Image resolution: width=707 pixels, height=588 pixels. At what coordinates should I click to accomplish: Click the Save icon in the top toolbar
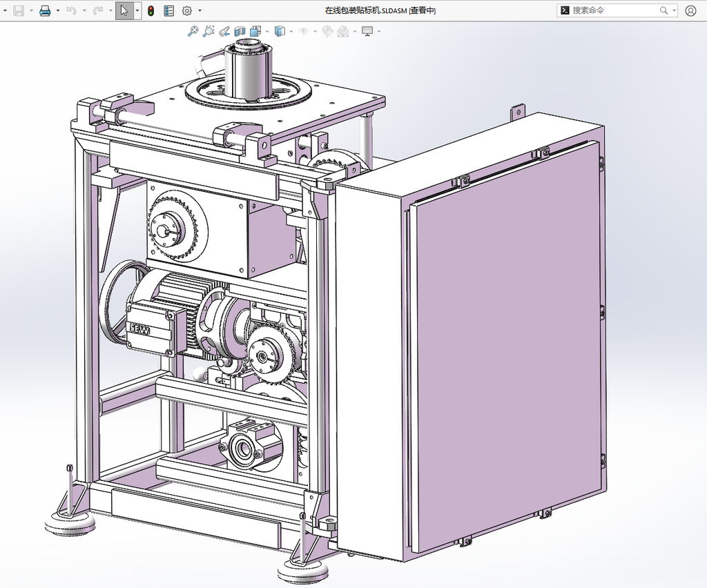point(19,10)
